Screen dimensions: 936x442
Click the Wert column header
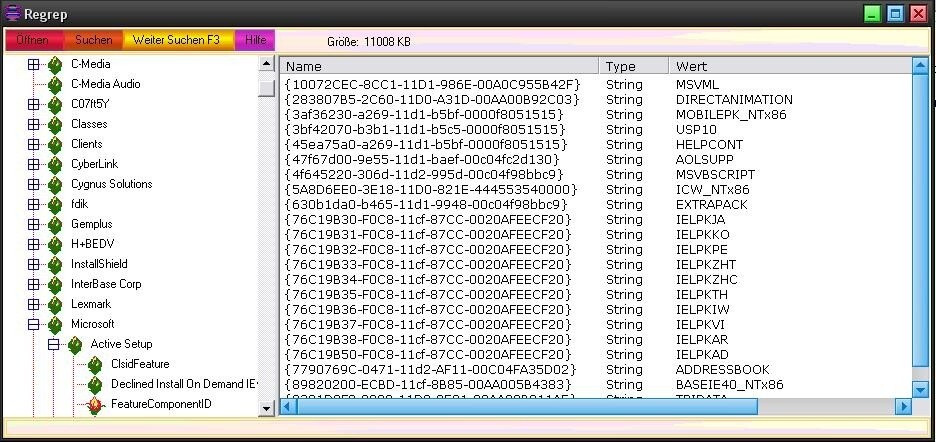[790, 66]
